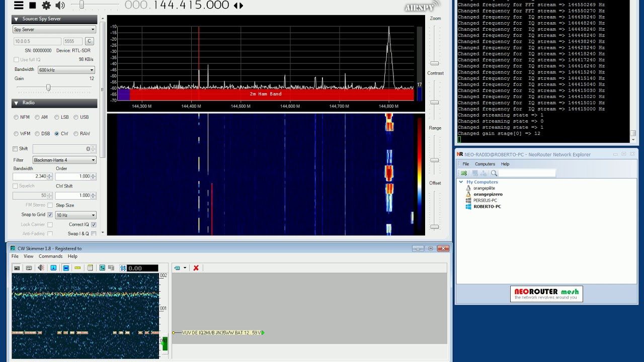Click the filter Bandwidth value field

[x=30, y=176]
